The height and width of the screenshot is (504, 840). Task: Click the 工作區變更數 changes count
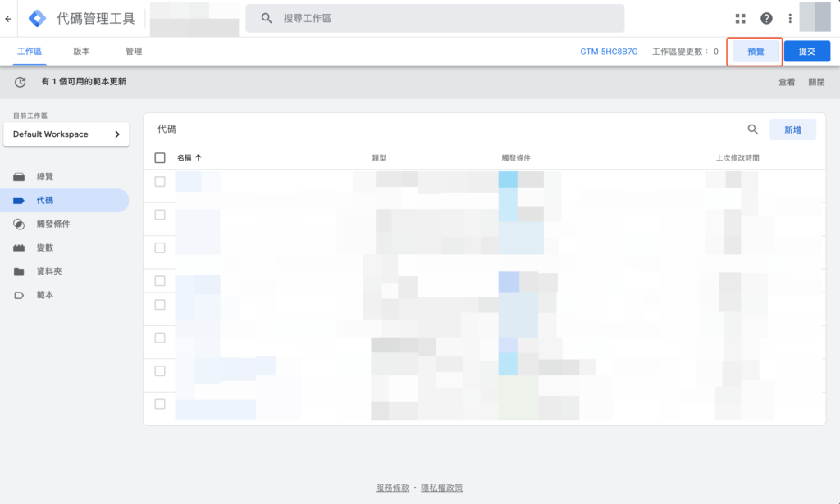coord(685,52)
